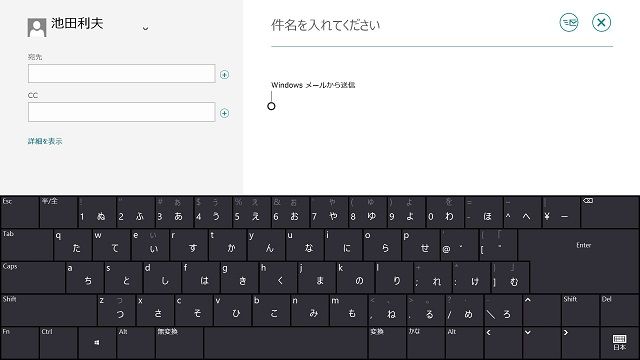Tap the 8 ゆ key
This screenshot has height=360, width=640.
click(x=367, y=212)
